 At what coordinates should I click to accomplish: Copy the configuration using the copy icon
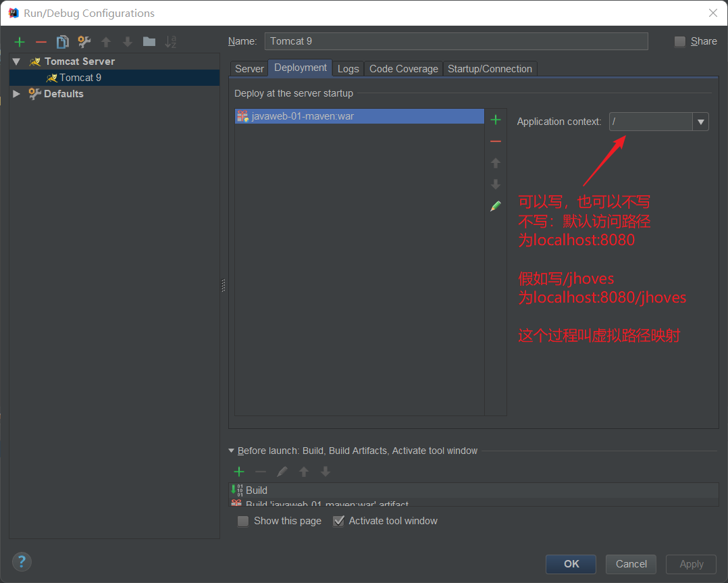point(63,43)
